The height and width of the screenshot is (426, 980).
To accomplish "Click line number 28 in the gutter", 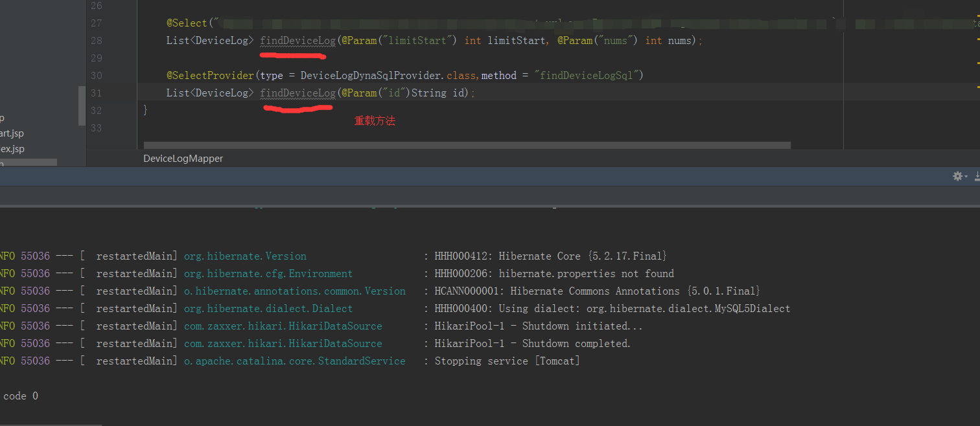I will pos(96,40).
